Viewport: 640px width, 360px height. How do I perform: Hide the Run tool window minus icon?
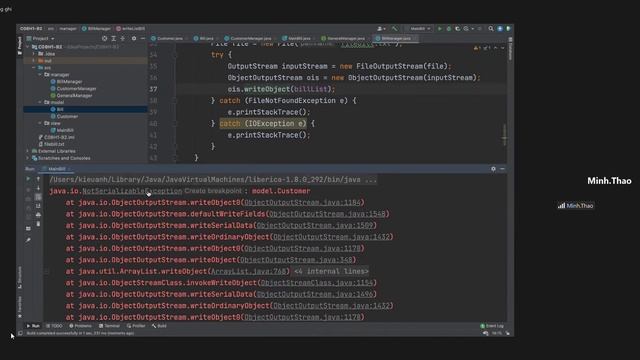[502, 169]
